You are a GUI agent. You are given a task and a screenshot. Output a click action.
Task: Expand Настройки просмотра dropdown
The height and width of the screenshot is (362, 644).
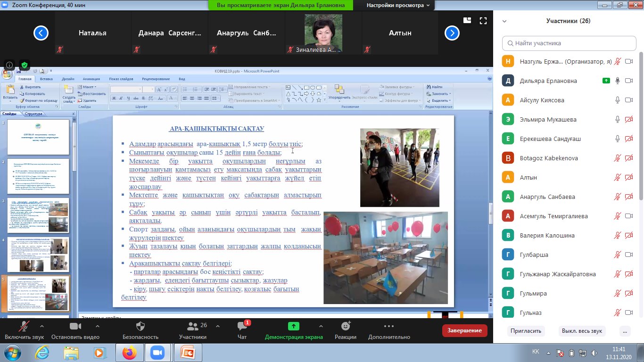coord(398,5)
